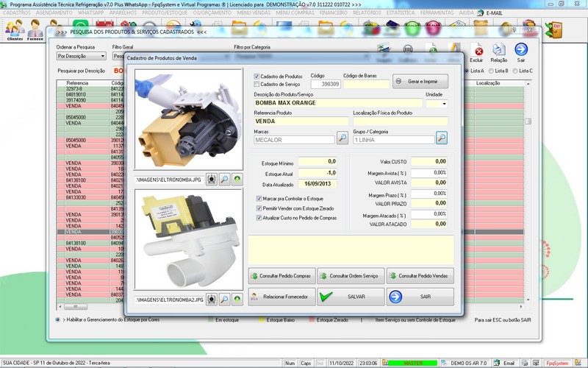Click the Gerar e Imprimir button
Image resolution: width=588 pixels, height=368 pixels.
pos(420,81)
